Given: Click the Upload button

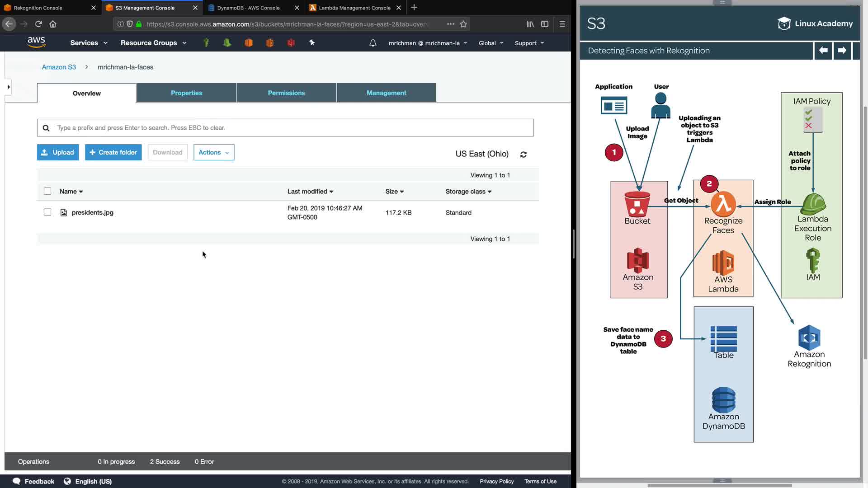Looking at the screenshot, I should point(58,152).
